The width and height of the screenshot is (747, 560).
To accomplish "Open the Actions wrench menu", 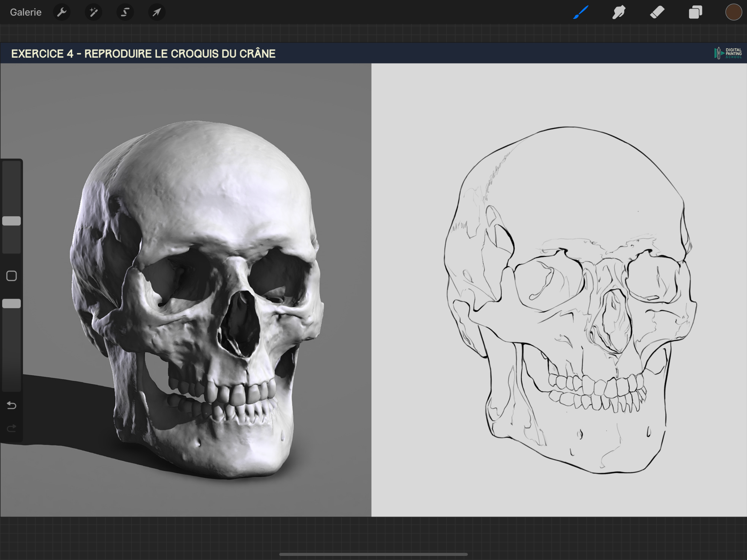I will (62, 12).
